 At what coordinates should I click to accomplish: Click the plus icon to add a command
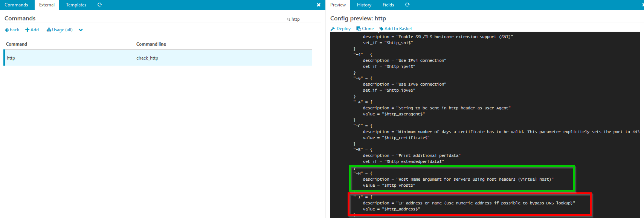[27, 30]
